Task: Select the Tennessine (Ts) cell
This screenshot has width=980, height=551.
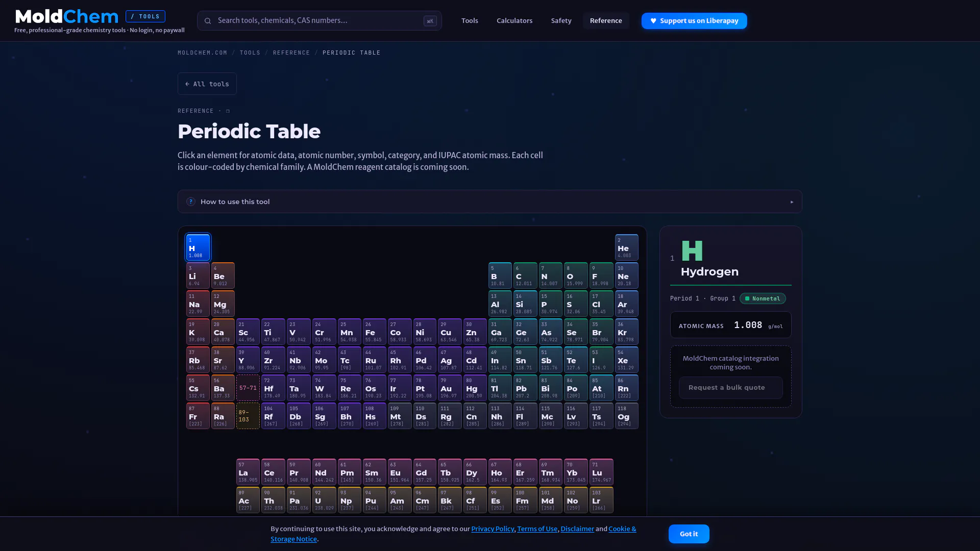Action: coord(601,416)
